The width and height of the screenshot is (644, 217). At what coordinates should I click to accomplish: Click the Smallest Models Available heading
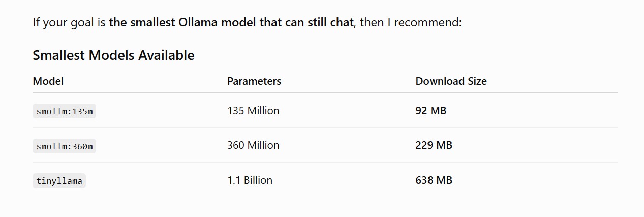113,55
